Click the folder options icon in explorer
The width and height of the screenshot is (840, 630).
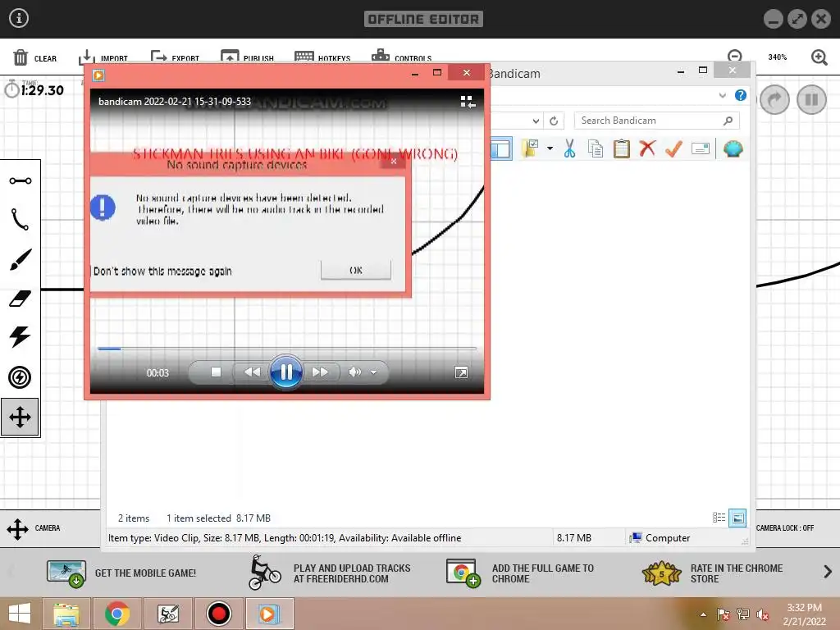tap(531, 148)
